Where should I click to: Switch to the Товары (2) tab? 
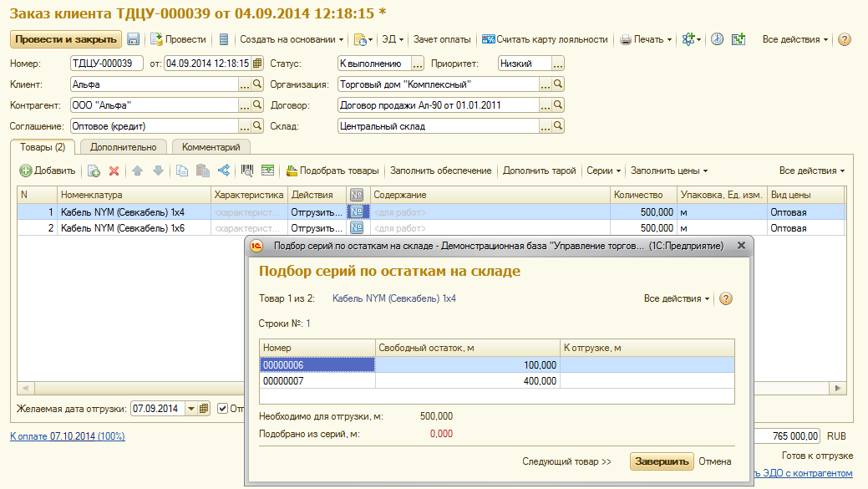click(43, 147)
